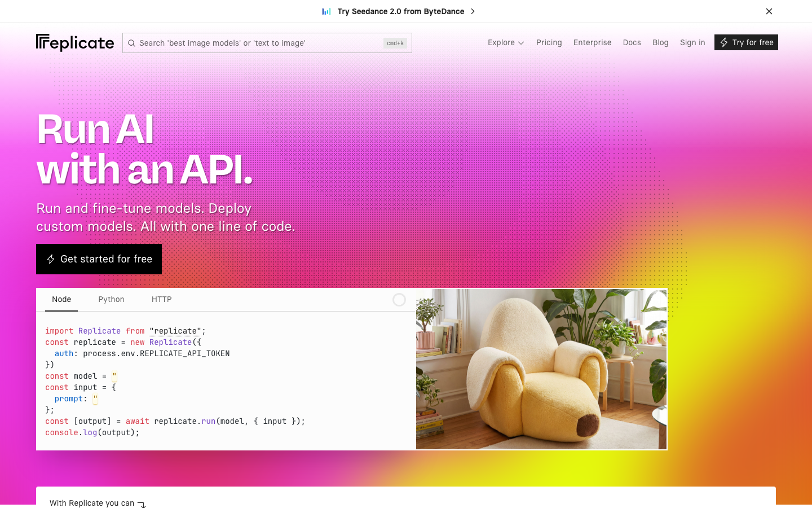The image size is (812, 508).
Task: Switch to the HTTP code tab
Action: click(161, 299)
